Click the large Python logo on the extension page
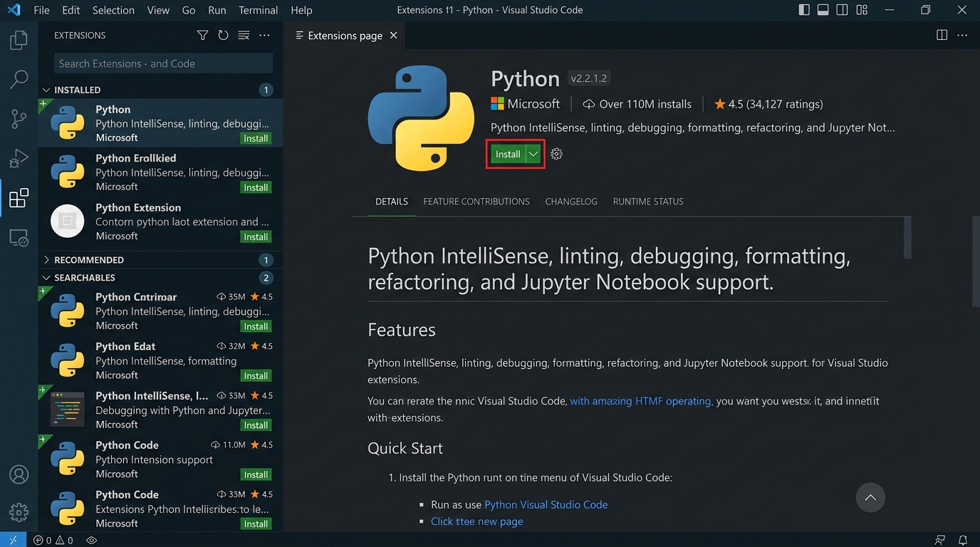Screen dimensions: 980x547 click(421, 118)
